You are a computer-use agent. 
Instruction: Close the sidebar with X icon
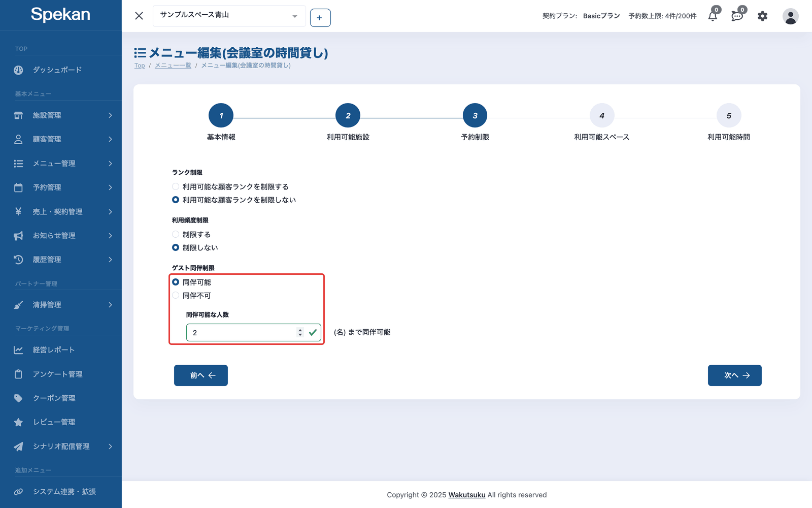[x=139, y=16]
